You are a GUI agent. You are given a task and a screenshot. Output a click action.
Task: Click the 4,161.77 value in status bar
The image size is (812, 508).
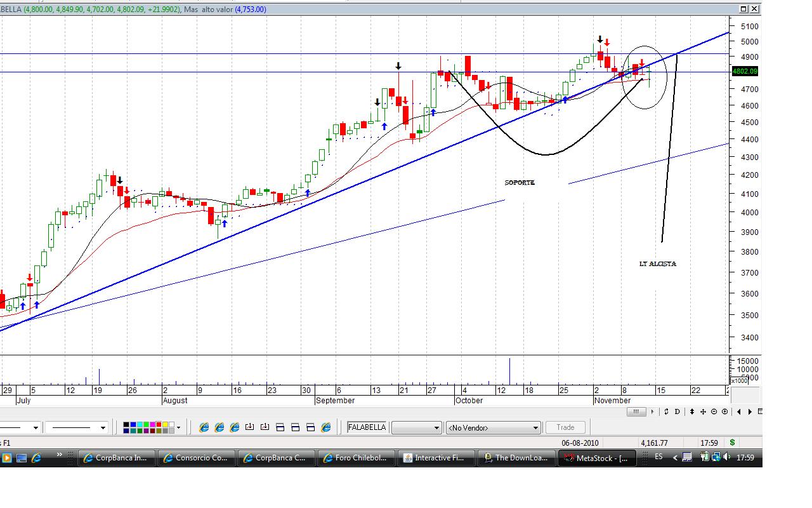(654, 443)
